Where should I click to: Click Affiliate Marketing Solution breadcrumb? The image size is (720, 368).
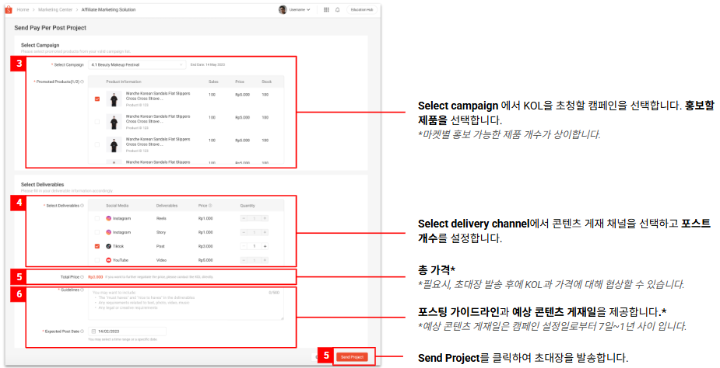(x=108, y=10)
